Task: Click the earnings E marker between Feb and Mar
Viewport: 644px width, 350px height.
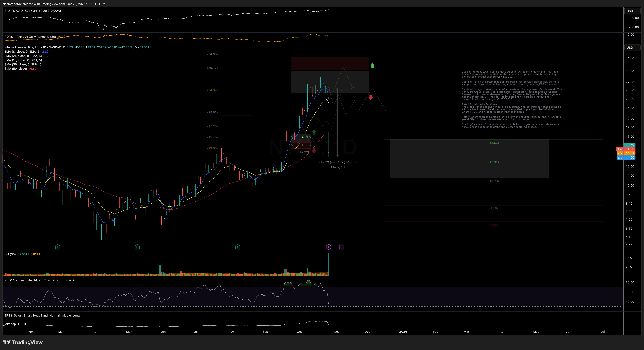Action: point(58,247)
